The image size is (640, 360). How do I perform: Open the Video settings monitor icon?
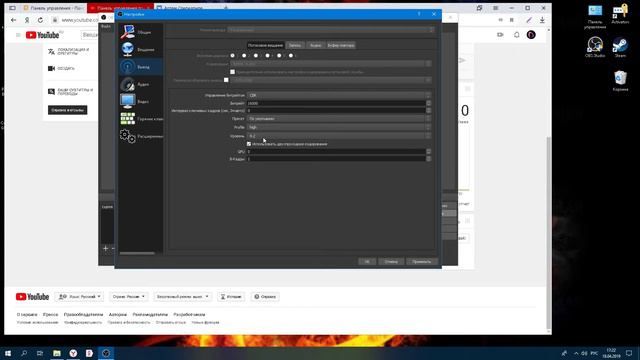(x=127, y=101)
